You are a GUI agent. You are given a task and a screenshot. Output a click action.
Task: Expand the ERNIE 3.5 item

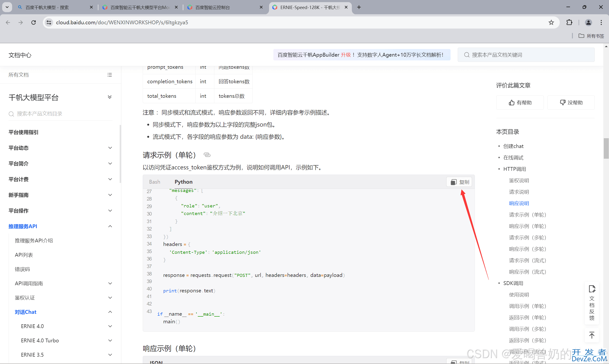[110, 355]
